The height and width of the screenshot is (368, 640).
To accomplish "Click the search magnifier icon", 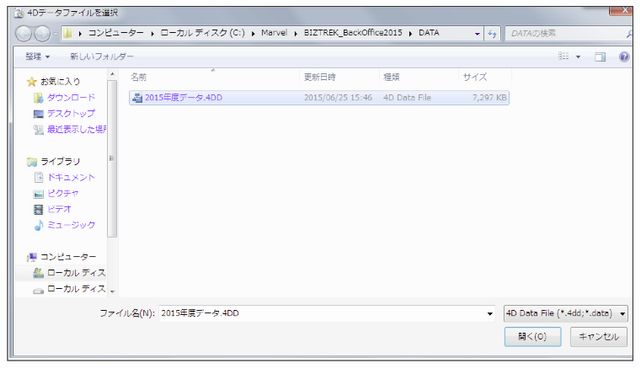I will tap(629, 34).
